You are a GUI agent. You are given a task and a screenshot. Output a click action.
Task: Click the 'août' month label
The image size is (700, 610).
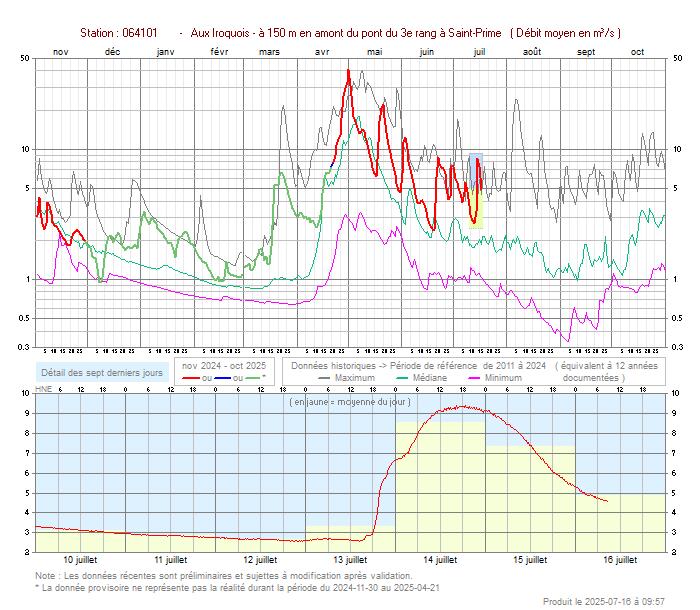pyautogui.click(x=532, y=52)
